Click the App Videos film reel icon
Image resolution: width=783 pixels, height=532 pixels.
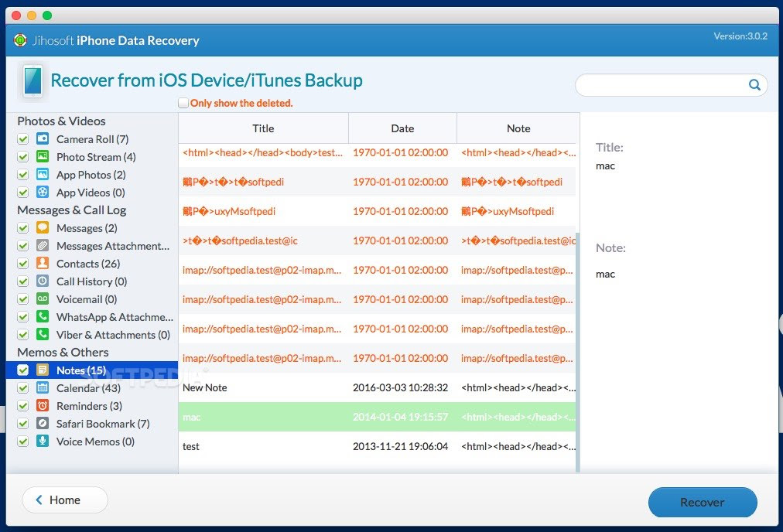click(x=43, y=192)
